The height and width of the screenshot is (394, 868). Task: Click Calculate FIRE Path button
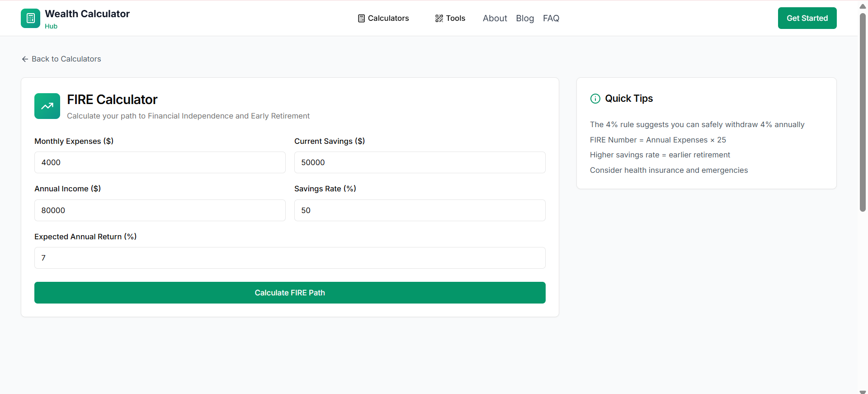coord(290,293)
